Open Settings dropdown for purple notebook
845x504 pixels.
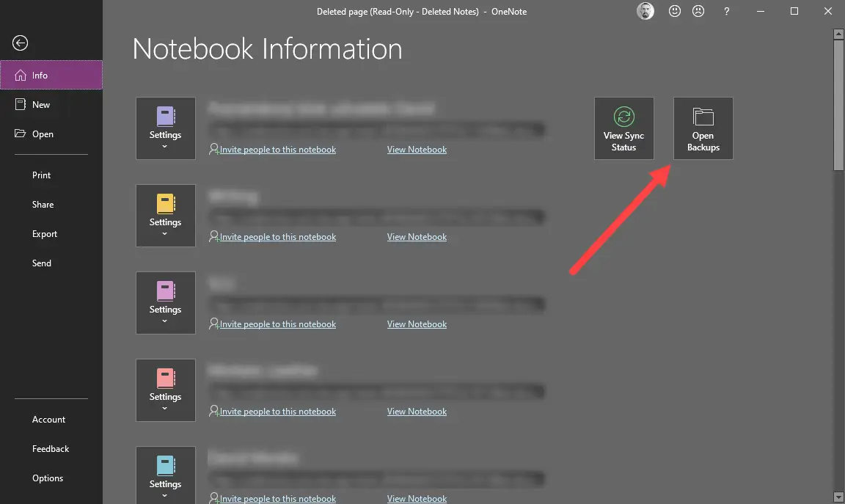[x=166, y=128]
